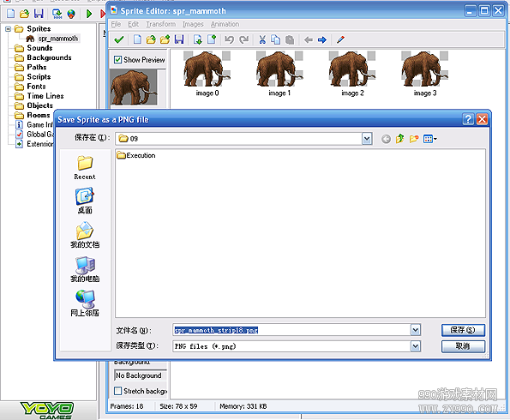Click the pencil edit image icon

(340, 39)
